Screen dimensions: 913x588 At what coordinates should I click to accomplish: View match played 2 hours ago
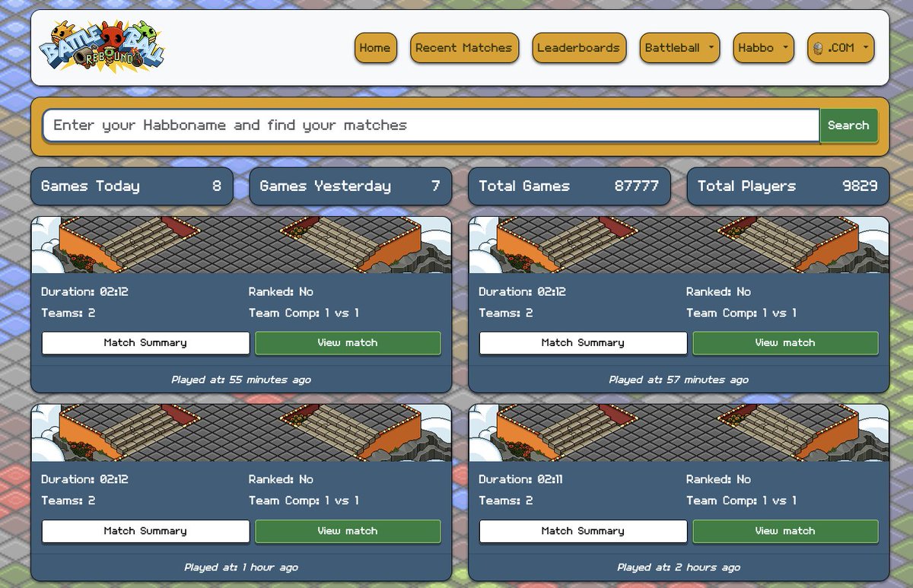point(785,531)
